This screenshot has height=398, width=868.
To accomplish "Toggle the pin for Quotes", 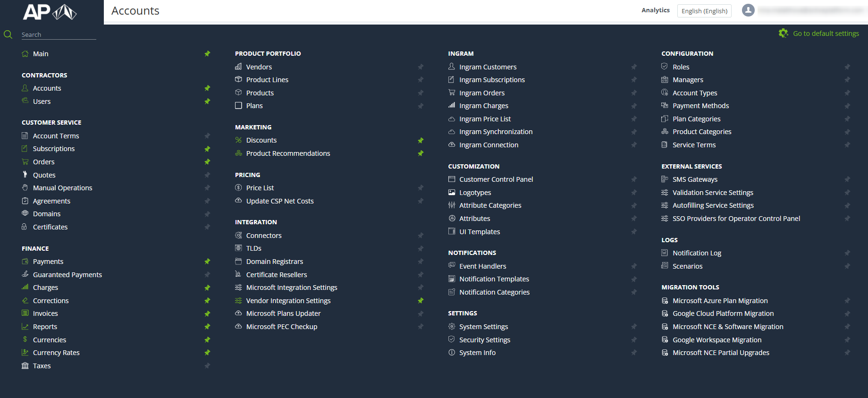I will (x=207, y=175).
